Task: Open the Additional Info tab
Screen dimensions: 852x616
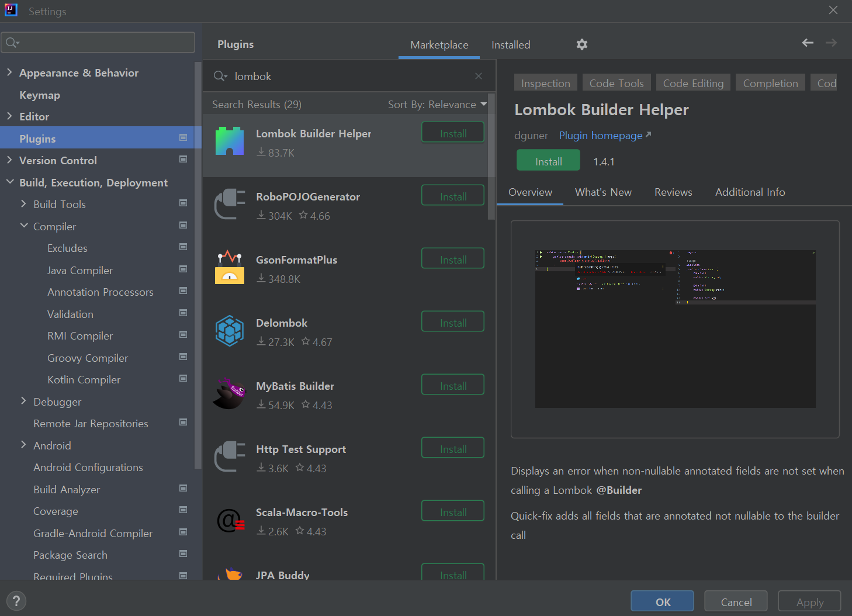Action: pos(750,192)
